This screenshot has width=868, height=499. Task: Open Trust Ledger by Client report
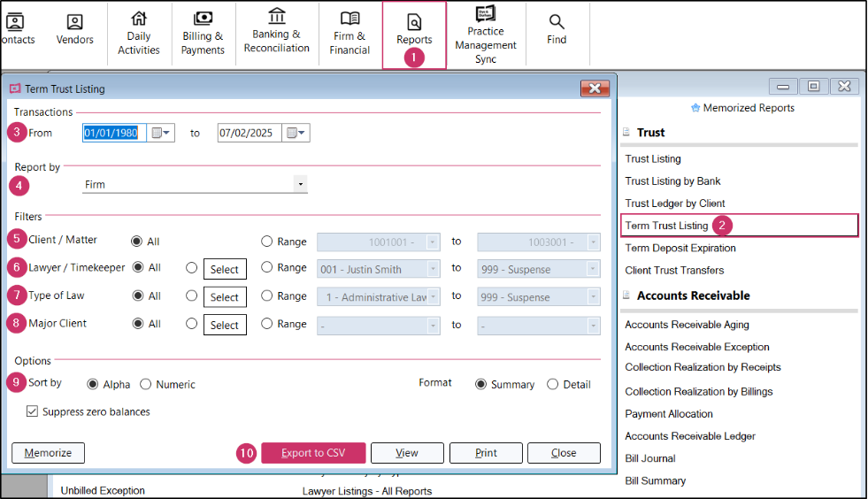tap(675, 203)
